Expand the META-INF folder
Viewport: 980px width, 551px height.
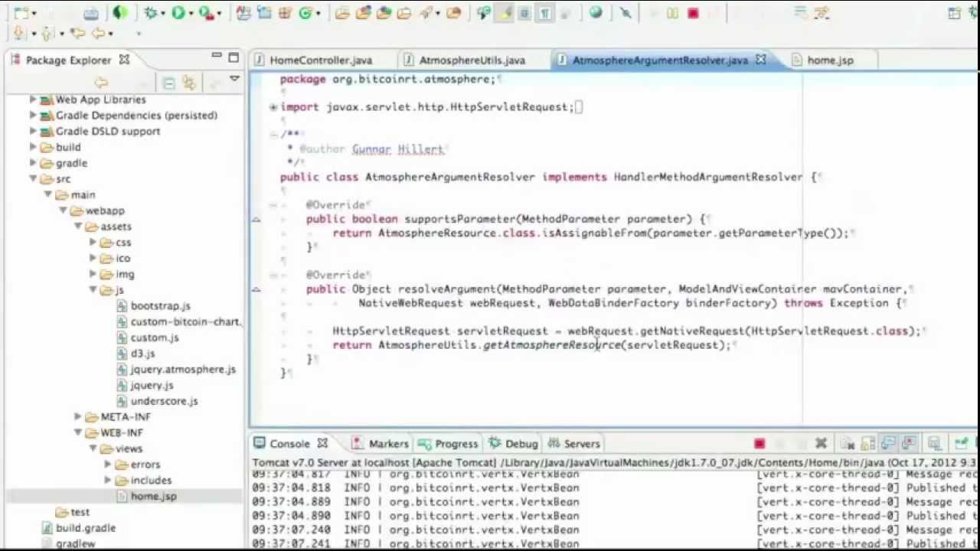(x=78, y=417)
